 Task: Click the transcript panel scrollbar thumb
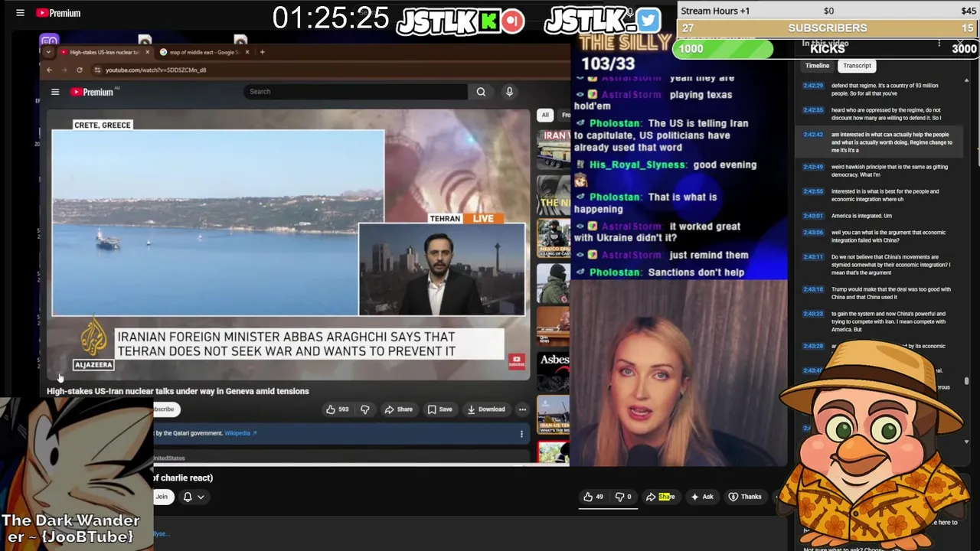(x=966, y=380)
